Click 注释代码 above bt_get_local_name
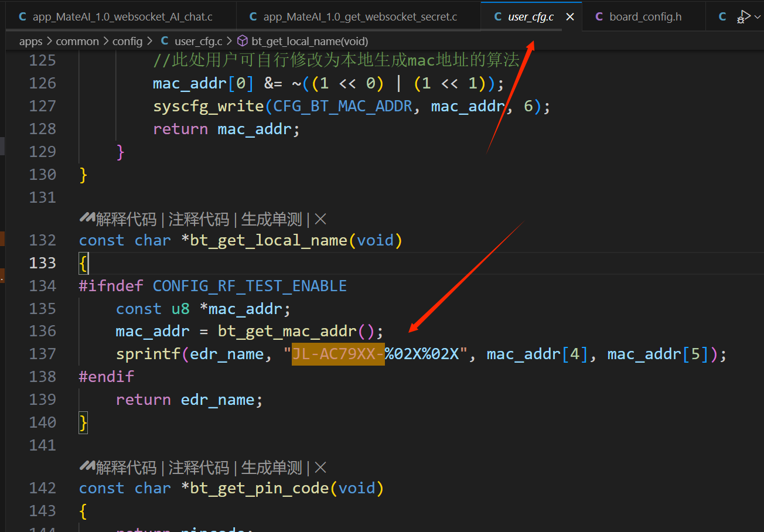 (x=199, y=220)
